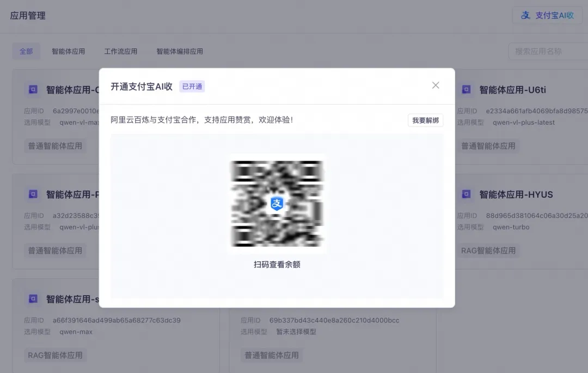Click the dialog description about 阿里云百炼与支付宝合作
This screenshot has height=373, width=588.
202,120
